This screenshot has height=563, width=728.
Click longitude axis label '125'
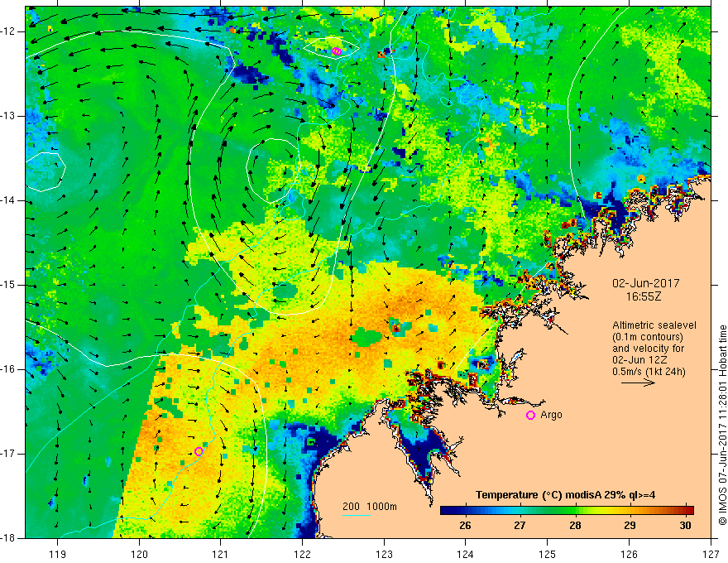click(548, 554)
